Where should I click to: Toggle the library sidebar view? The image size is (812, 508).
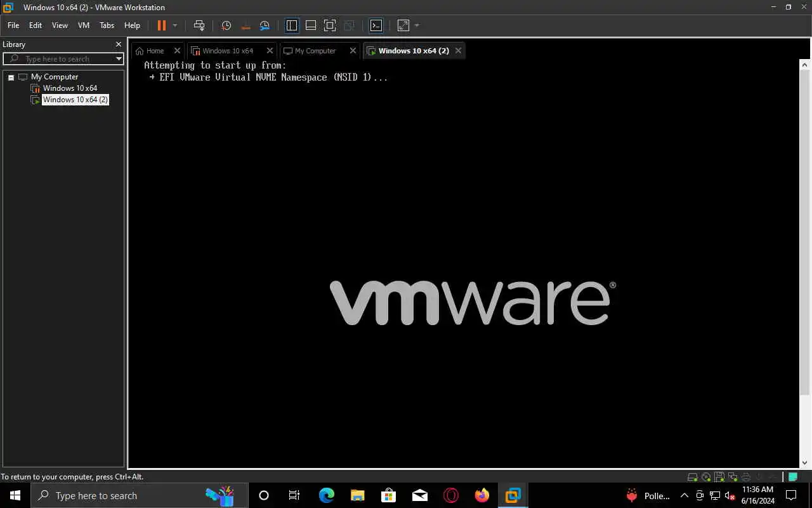(292, 25)
